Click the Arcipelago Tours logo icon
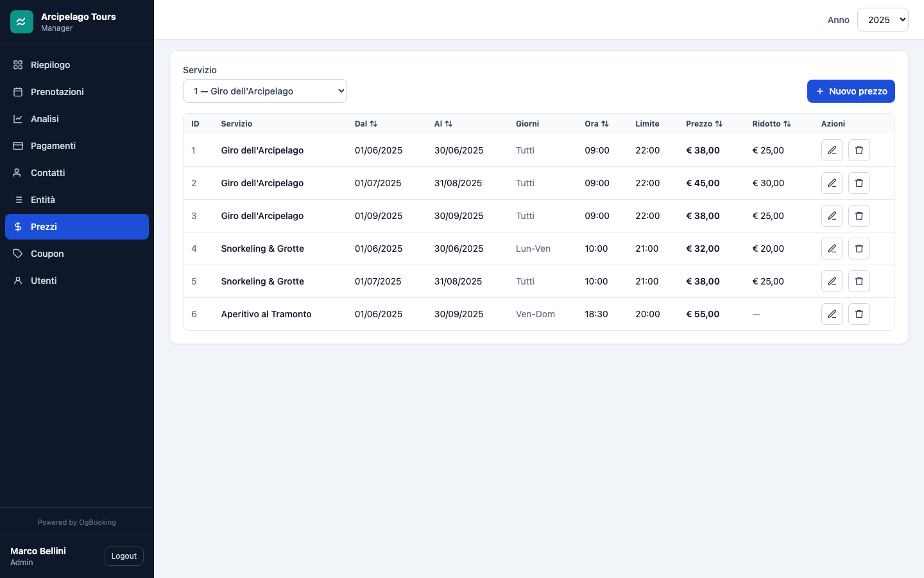Screen dimensions: 924x578 22,22
